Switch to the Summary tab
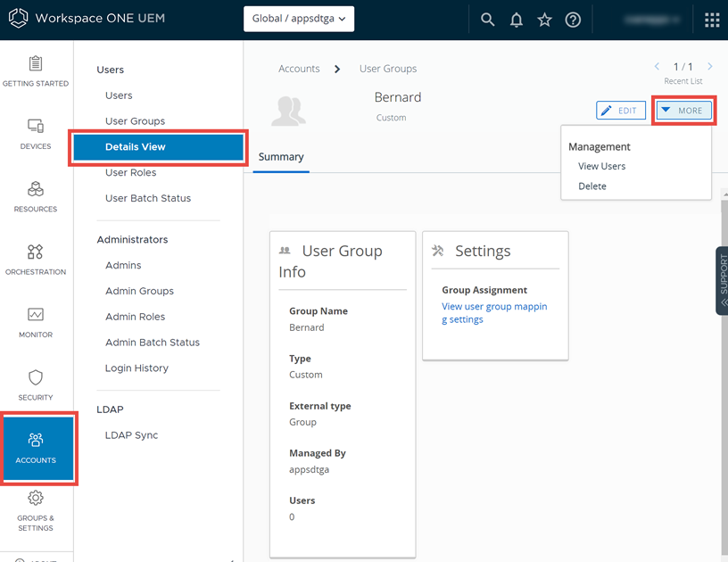This screenshot has width=728, height=562. [x=281, y=157]
